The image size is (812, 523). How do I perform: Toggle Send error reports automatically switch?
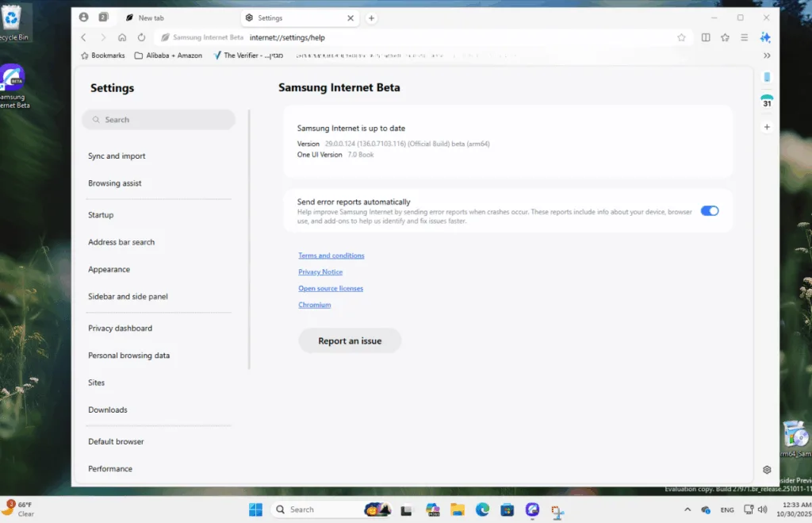click(x=710, y=211)
